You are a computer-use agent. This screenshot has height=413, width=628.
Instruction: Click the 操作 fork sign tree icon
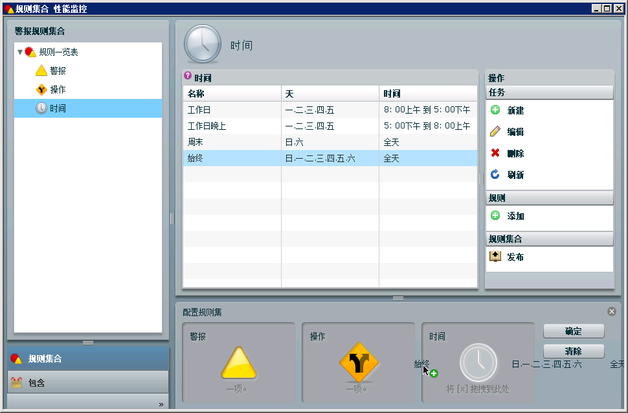point(41,89)
